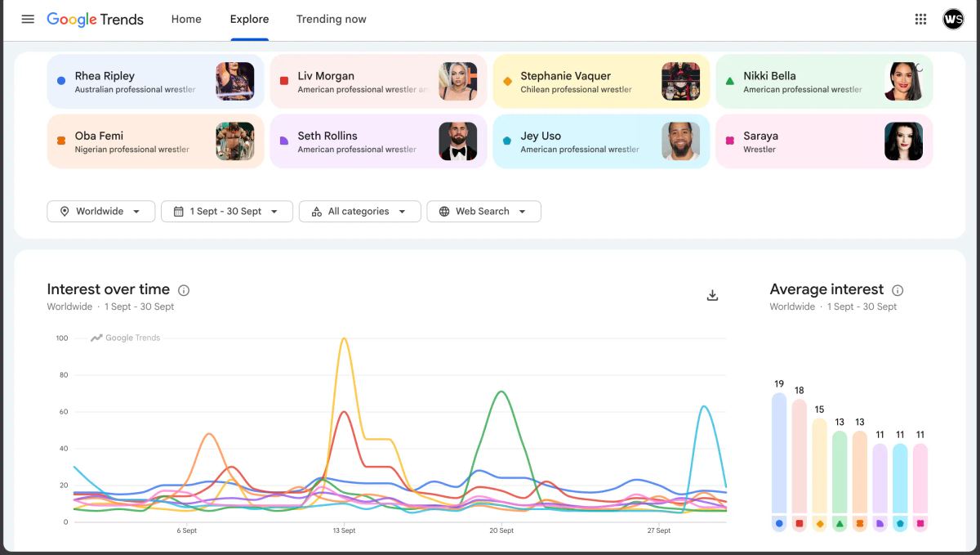
Task: Click Stephanie Vaquer's photo thumbnail
Action: pyautogui.click(x=681, y=82)
